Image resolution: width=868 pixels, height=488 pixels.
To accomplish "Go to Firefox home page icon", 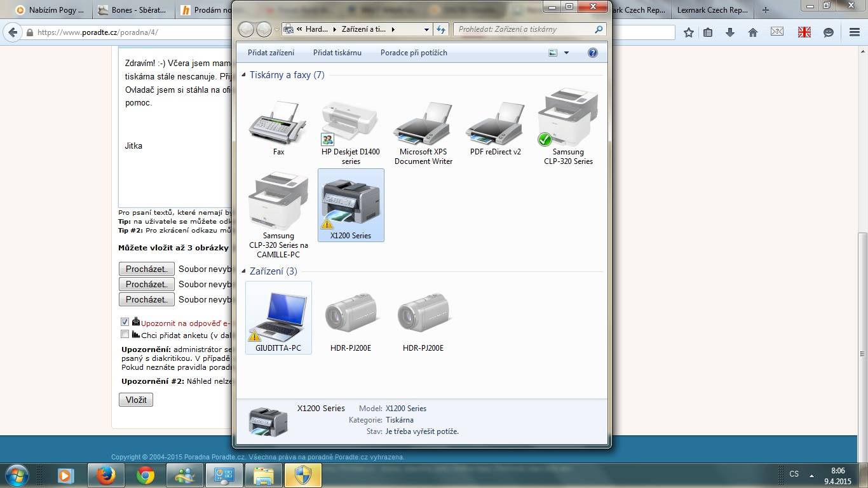I will 753,32.
